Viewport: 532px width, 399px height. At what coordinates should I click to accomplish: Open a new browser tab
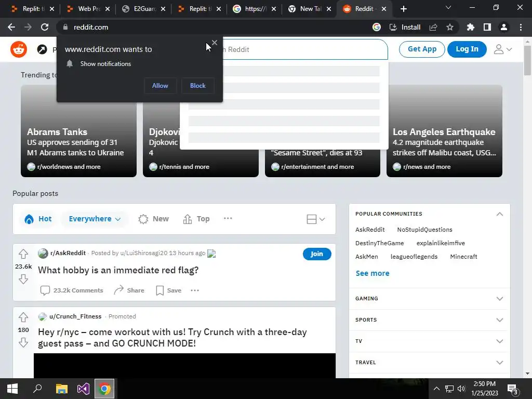click(403, 9)
